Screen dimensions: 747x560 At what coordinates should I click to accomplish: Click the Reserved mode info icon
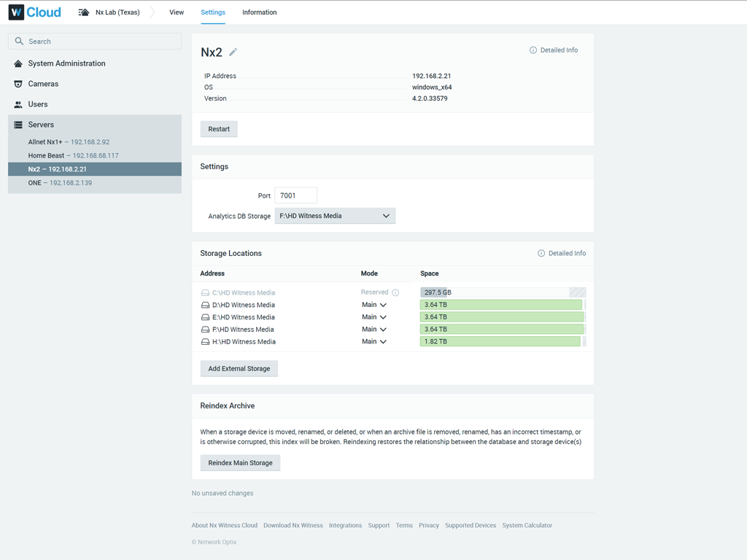point(395,292)
